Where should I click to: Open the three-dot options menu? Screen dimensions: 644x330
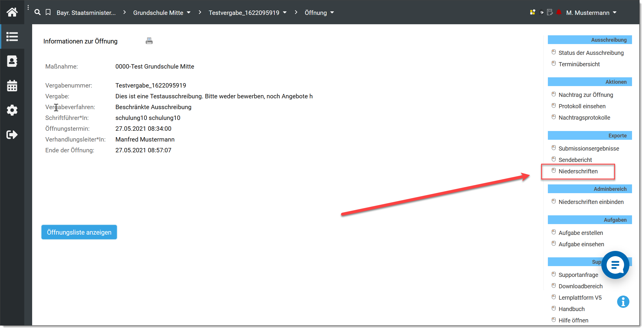[x=28, y=8]
